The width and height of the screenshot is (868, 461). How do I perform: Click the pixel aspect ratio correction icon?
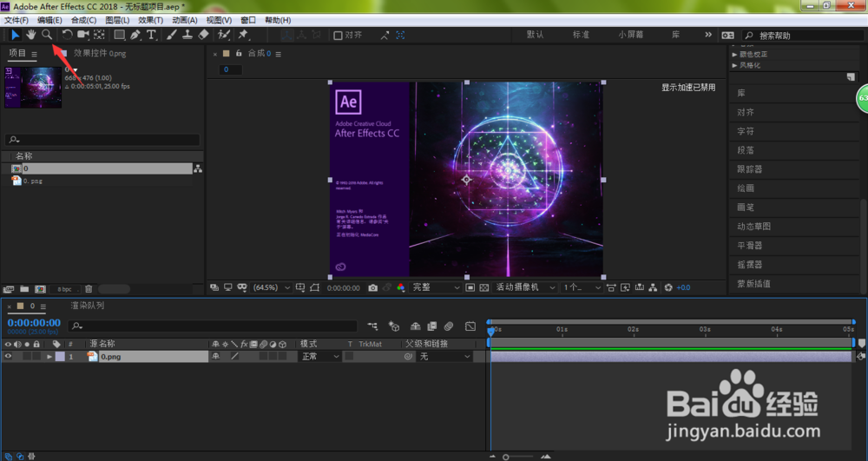611,287
